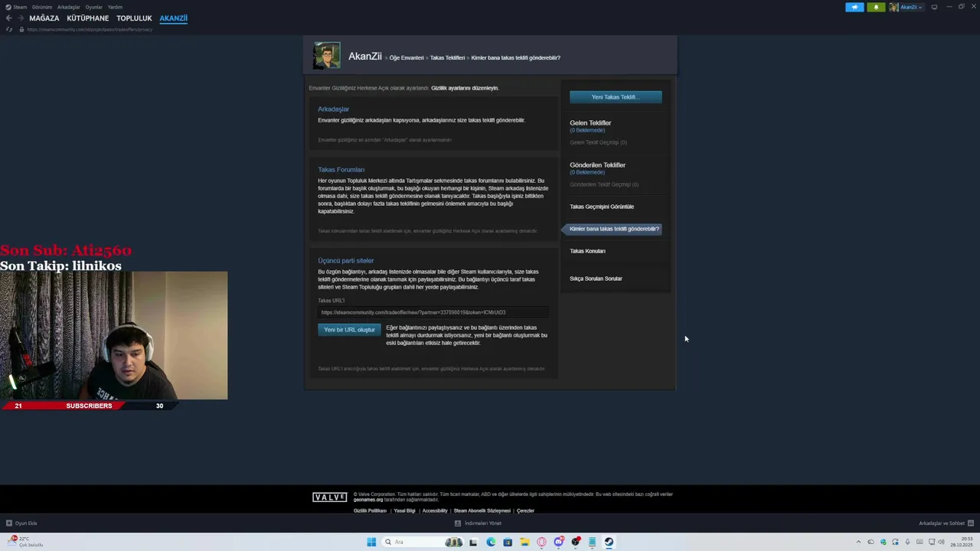Open Gelen Teklif Geçmişi link
This screenshot has height=551, width=980.
point(598,142)
